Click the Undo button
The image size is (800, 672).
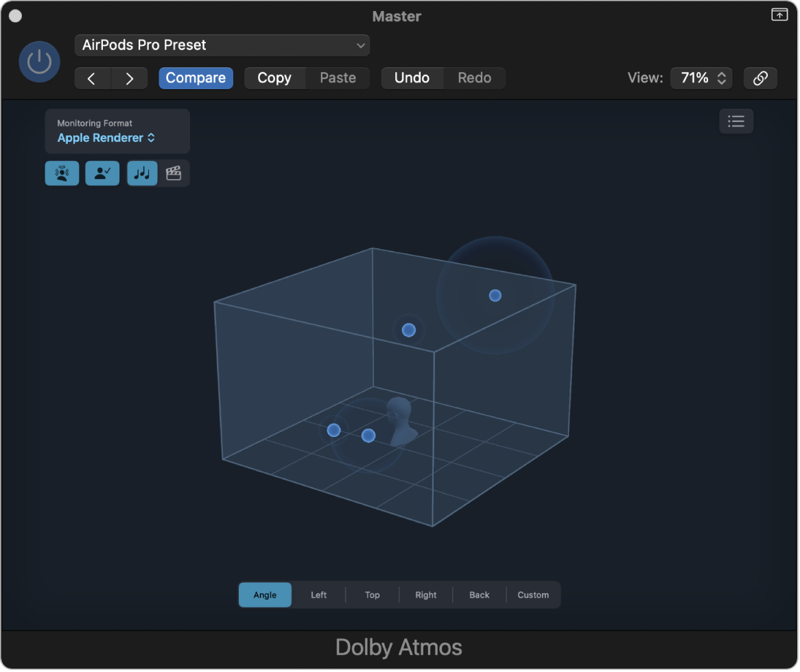[x=412, y=77]
